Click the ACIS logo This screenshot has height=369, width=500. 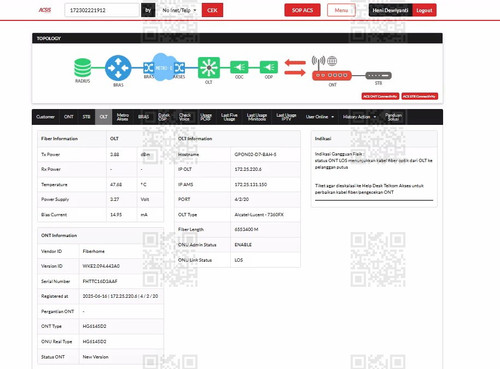pos(45,10)
